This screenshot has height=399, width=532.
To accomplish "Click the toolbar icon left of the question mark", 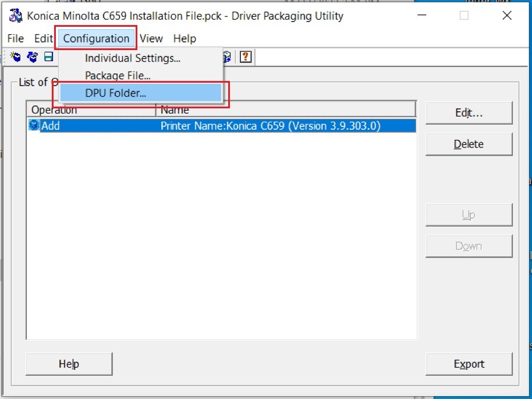I will click(228, 57).
